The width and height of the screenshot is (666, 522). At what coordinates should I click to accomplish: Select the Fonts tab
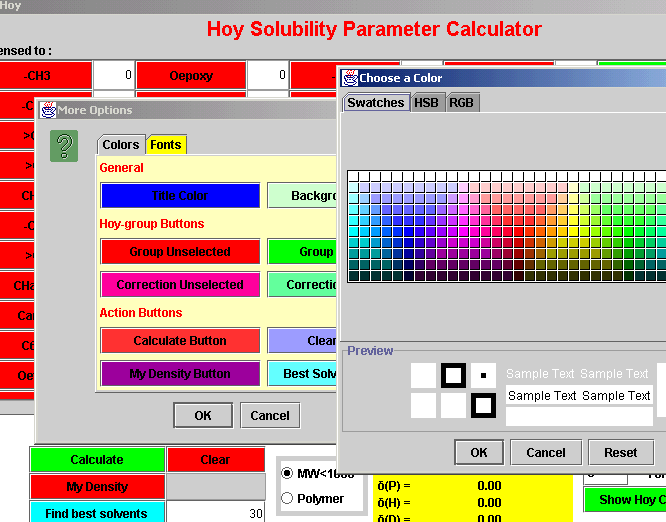coord(166,145)
